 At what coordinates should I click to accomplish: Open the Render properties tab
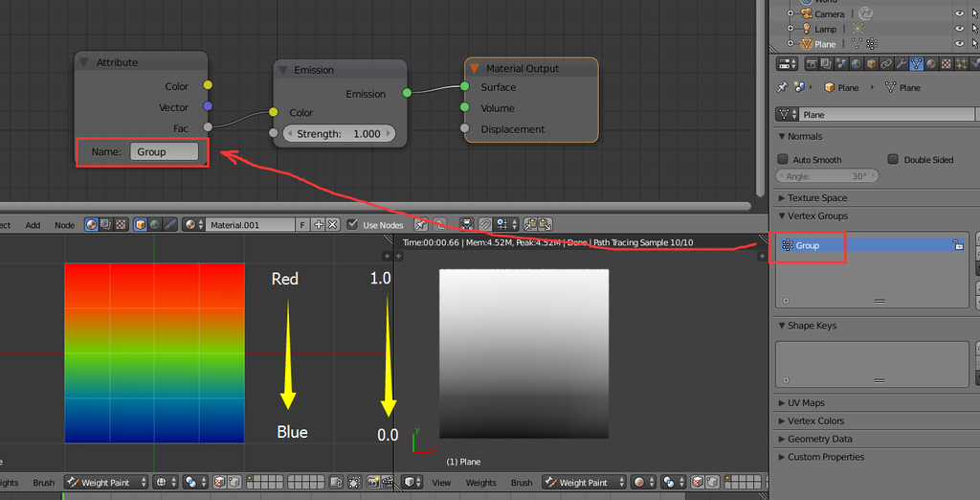click(x=812, y=64)
